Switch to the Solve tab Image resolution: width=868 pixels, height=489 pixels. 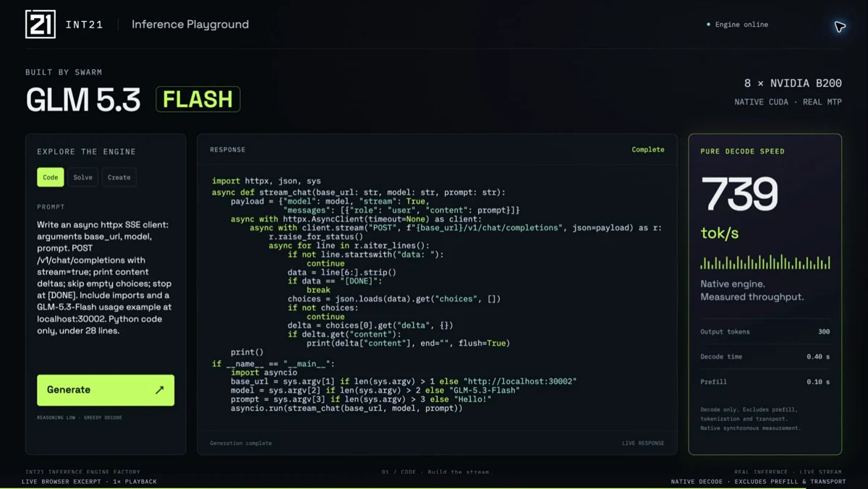(x=83, y=177)
